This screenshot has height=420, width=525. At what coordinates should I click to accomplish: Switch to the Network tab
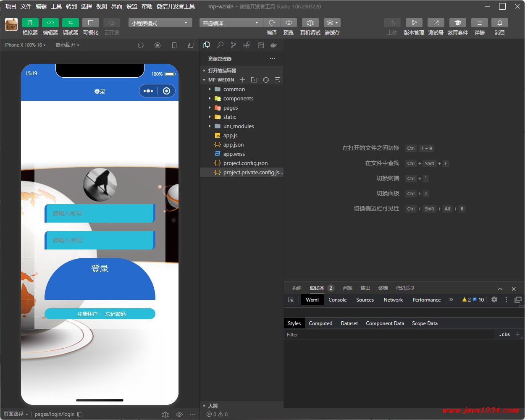(x=393, y=300)
